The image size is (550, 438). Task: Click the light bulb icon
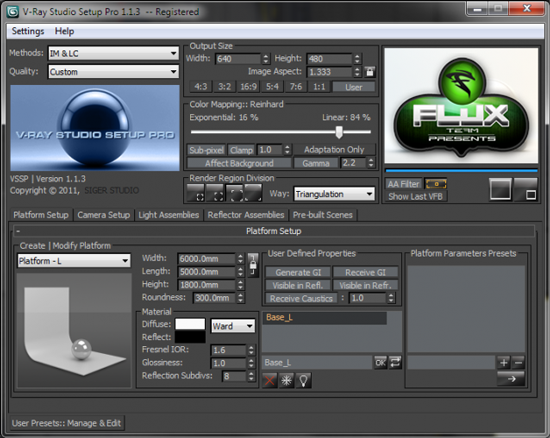(x=304, y=380)
